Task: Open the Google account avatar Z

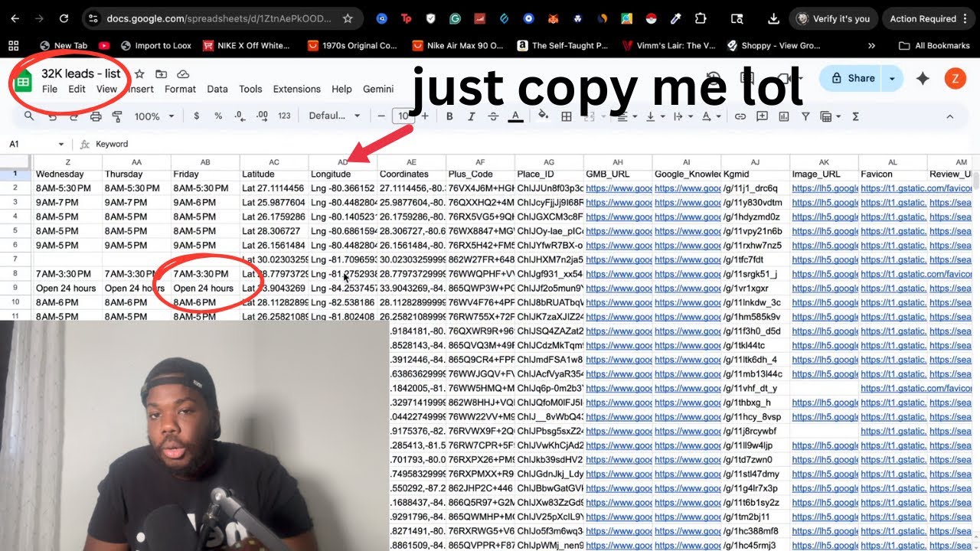Action: tap(955, 78)
